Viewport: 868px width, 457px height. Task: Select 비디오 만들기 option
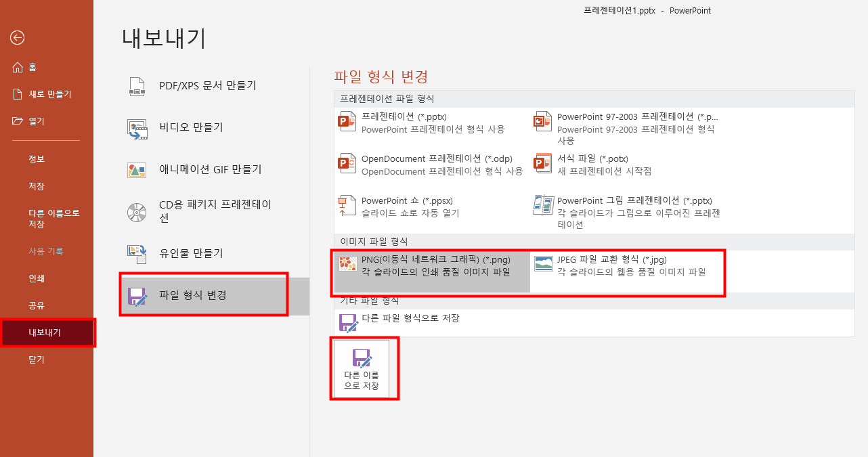point(215,128)
